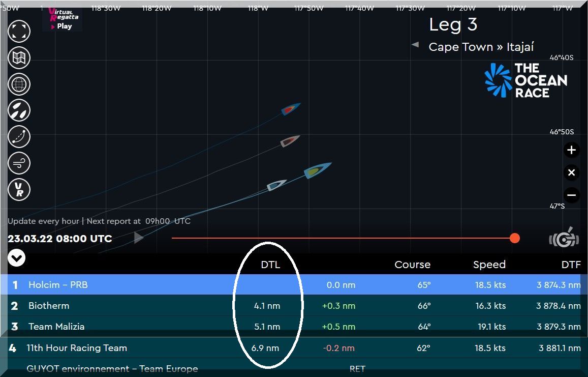Image resolution: width=588 pixels, height=377 pixels.
Task: Click the red boat on map
Action: coord(290,109)
